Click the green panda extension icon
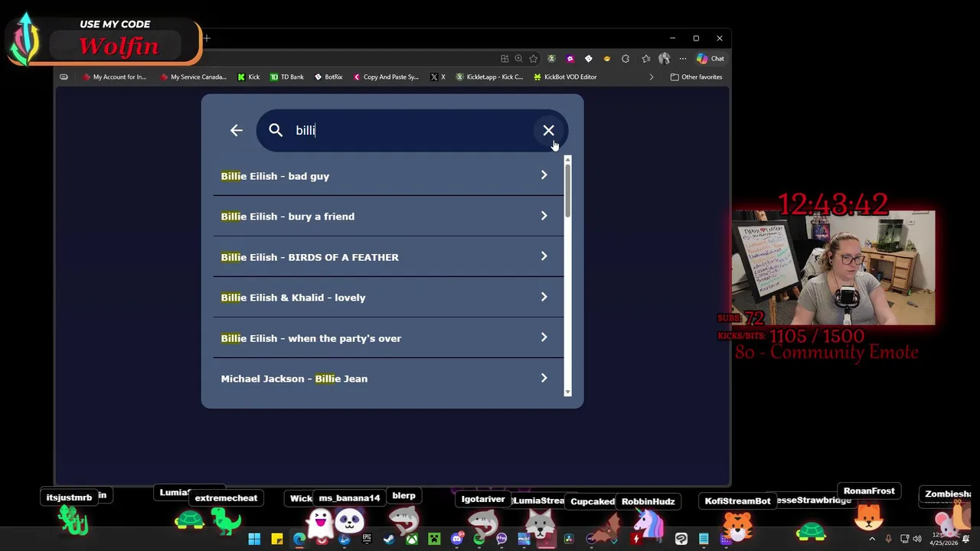The width and height of the screenshot is (980, 551). pos(551,58)
